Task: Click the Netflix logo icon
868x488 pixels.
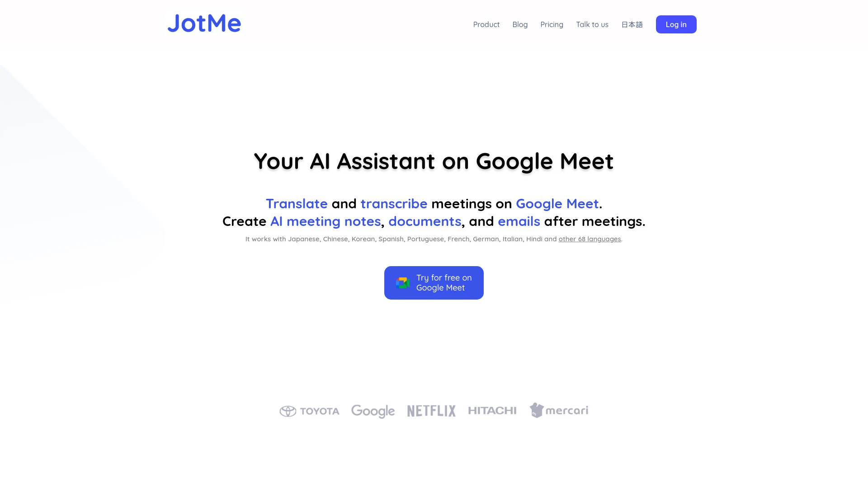Action: tap(431, 411)
